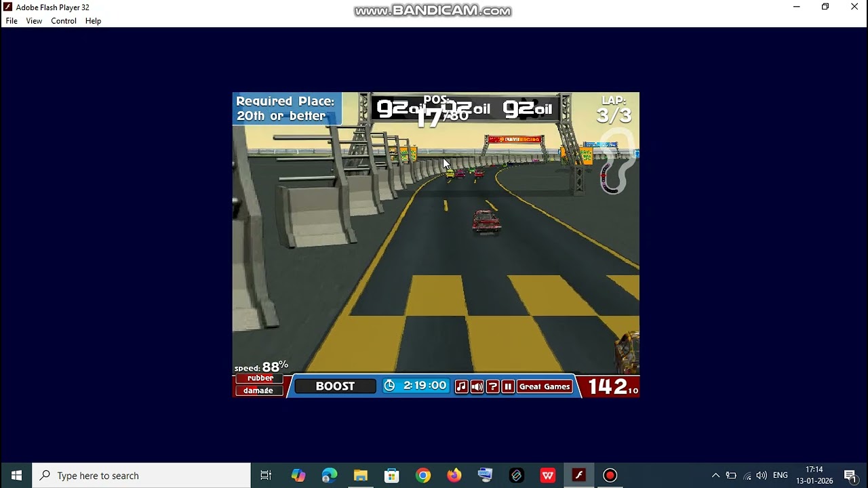The height and width of the screenshot is (488, 868).
Task: Click the LAP 3/3 counter
Action: [x=614, y=110]
